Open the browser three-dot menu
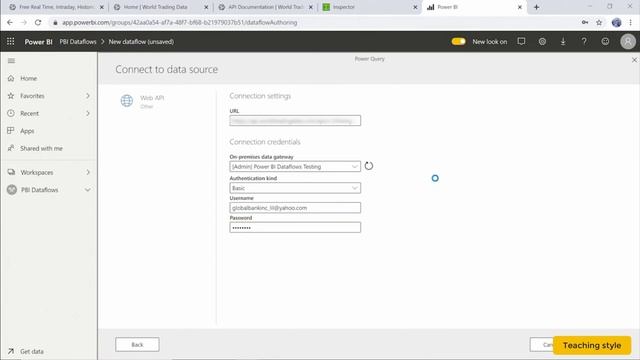The height and width of the screenshot is (360, 640). coord(631,23)
